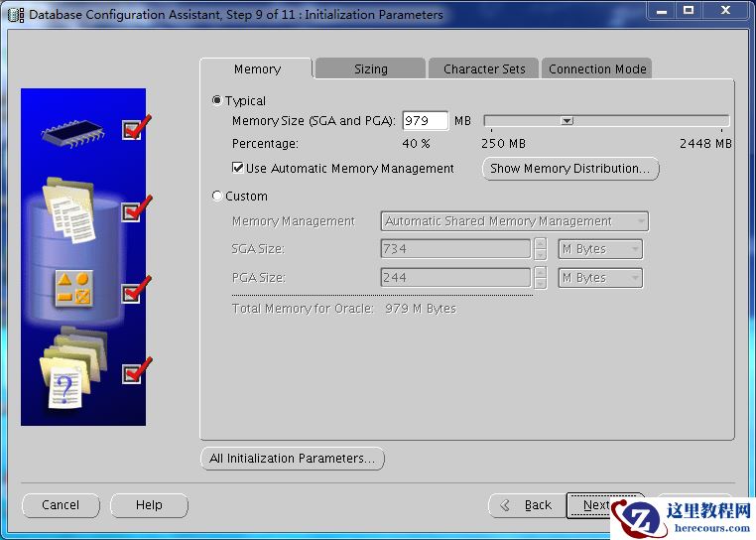
Task: Click the checkmark beside question folders icon
Action: tap(136, 371)
